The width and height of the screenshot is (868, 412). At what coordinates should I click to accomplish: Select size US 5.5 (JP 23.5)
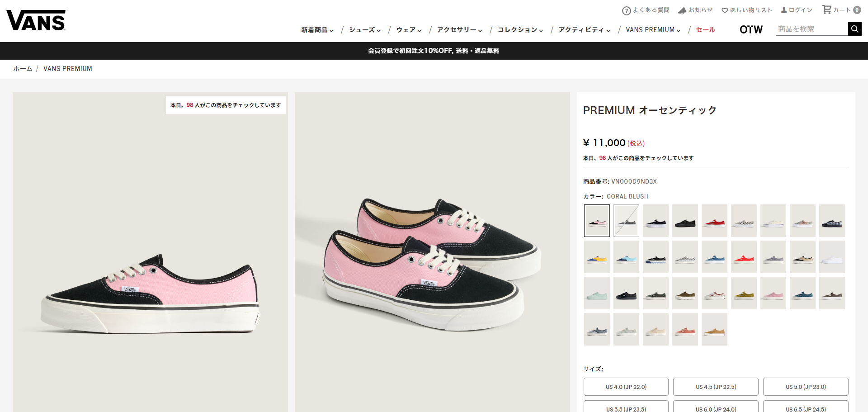(x=626, y=407)
